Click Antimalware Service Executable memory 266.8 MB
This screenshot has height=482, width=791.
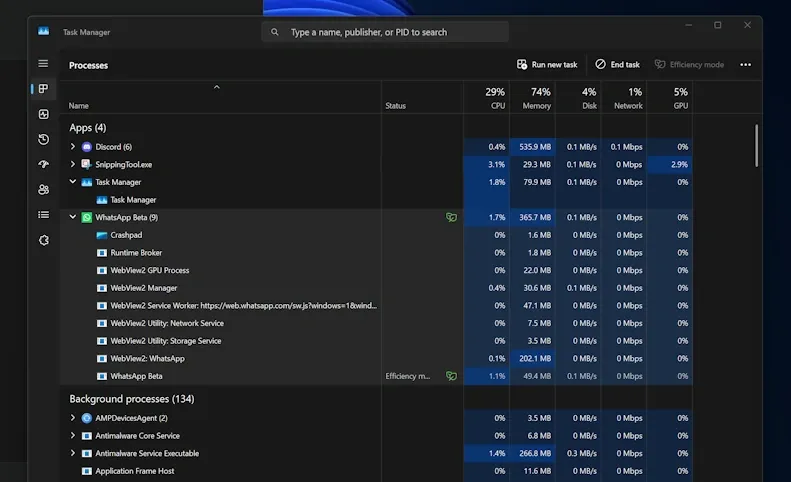pos(535,454)
